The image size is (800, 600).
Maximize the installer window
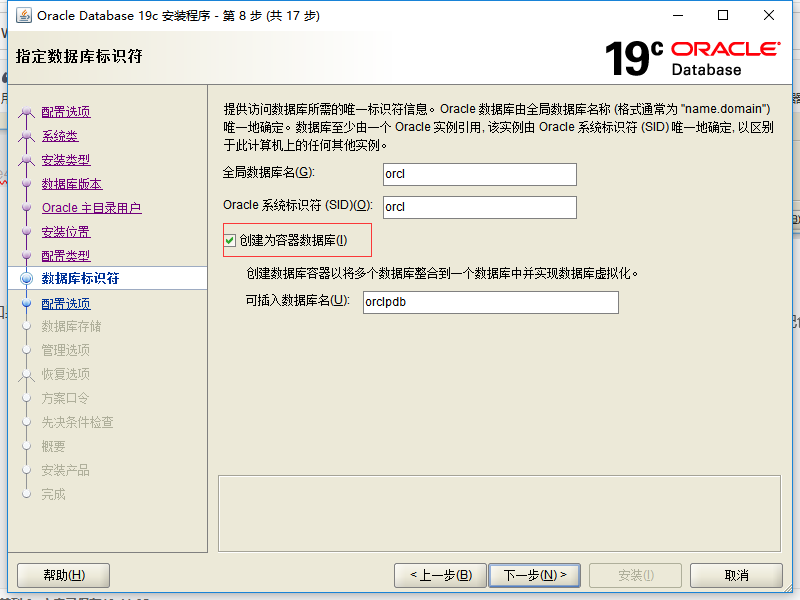tap(723, 15)
